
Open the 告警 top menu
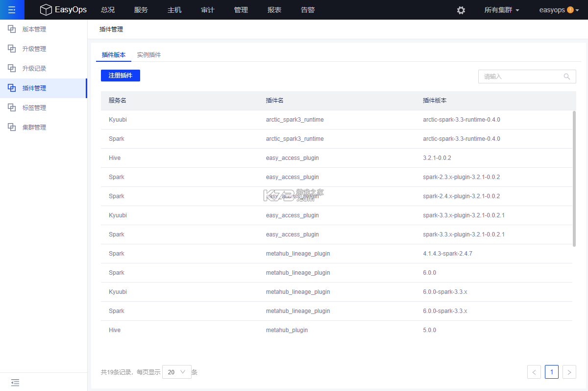coord(307,10)
